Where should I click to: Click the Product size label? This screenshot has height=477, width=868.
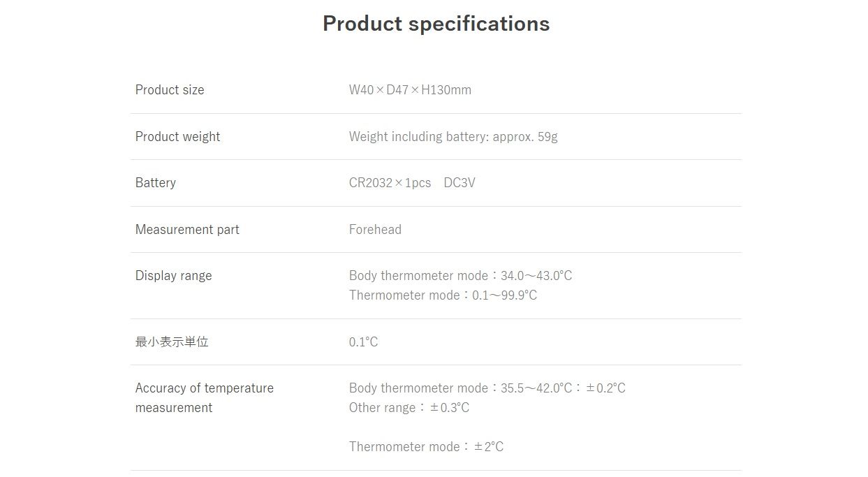pos(170,90)
